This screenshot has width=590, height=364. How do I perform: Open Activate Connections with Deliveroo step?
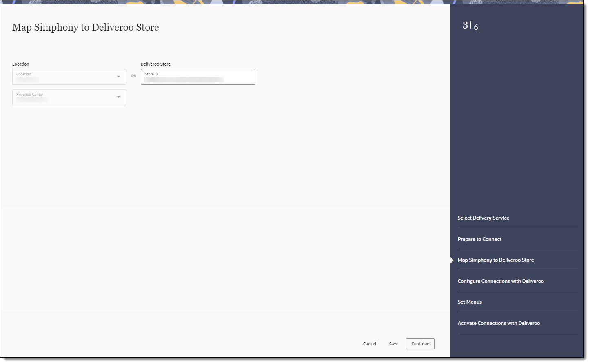(x=499, y=323)
